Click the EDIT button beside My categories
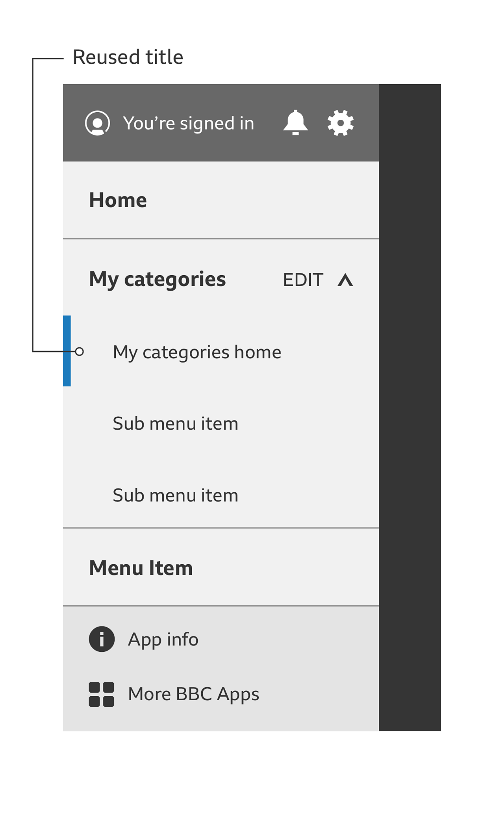The width and height of the screenshot is (504, 814). 303,280
